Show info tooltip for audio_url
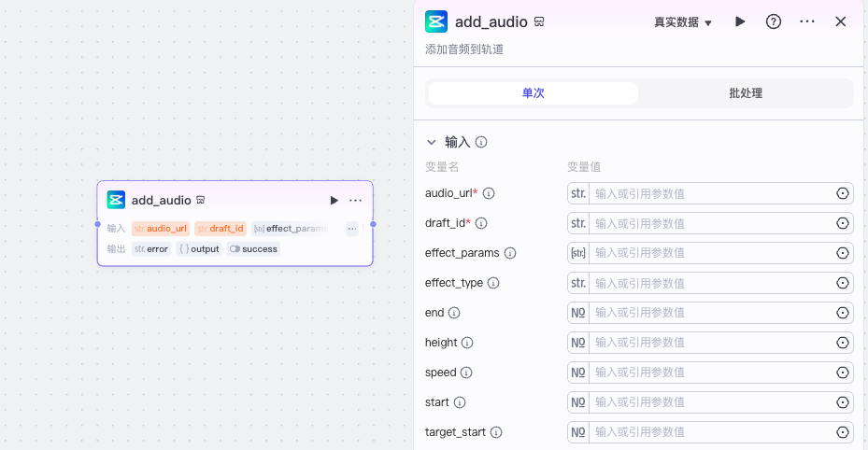This screenshot has height=450, width=868. (489, 193)
